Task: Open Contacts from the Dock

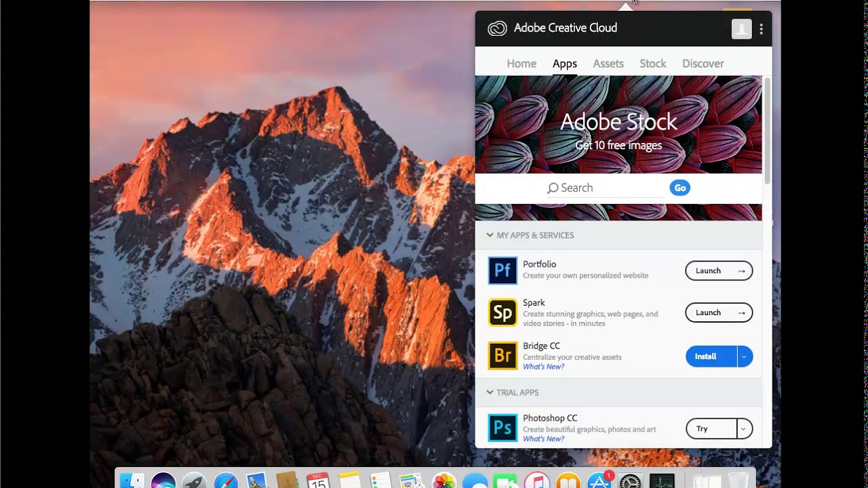Action: coord(288,479)
